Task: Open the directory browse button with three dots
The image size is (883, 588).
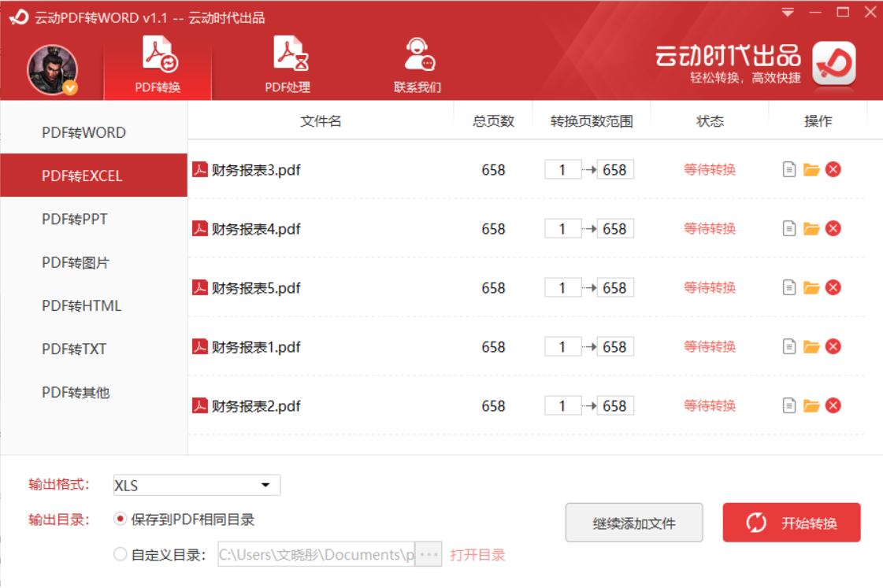Action: [429, 554]
